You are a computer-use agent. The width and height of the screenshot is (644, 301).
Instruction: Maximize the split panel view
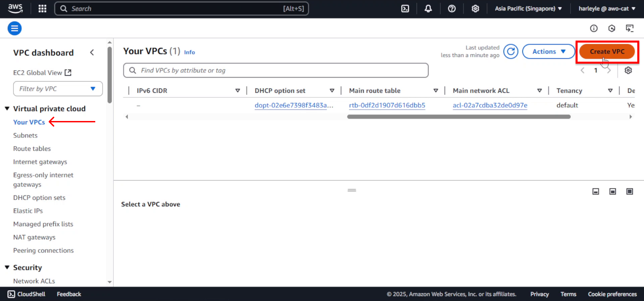point(630,191)
